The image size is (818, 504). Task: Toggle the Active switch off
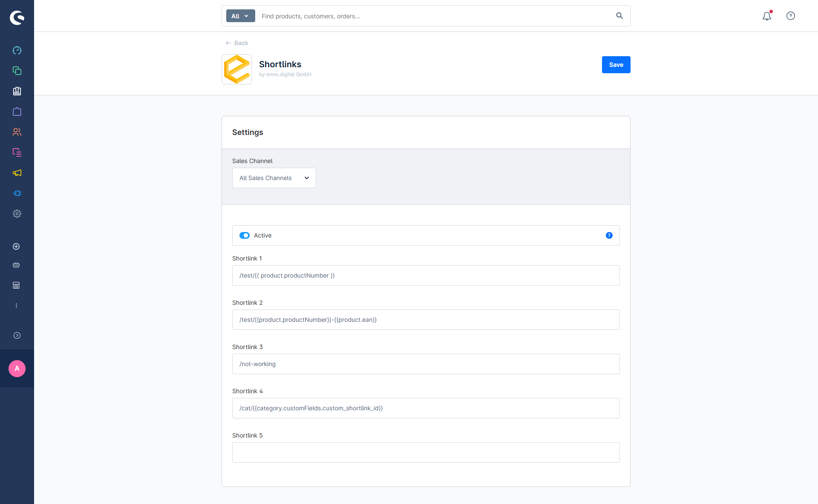point(245,235)
